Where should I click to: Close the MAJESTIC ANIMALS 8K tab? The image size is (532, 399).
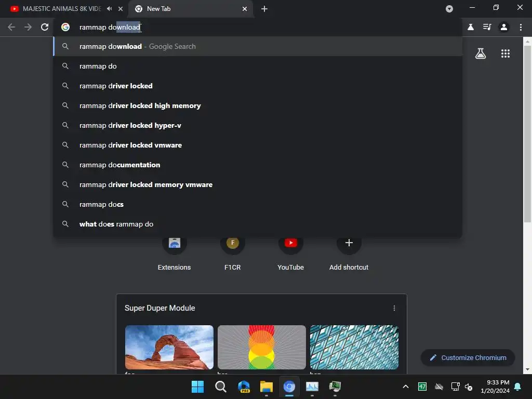pyautogui.click(x=121, y=9)
